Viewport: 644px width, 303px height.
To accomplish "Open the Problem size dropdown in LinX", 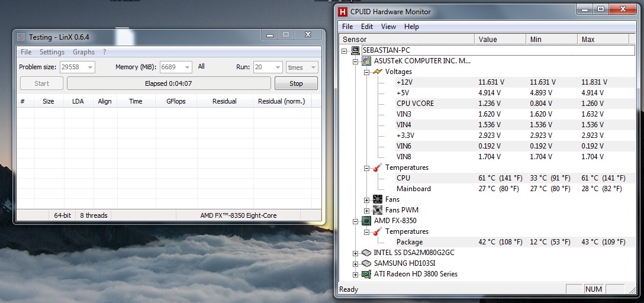I will [x=91, y=67].
